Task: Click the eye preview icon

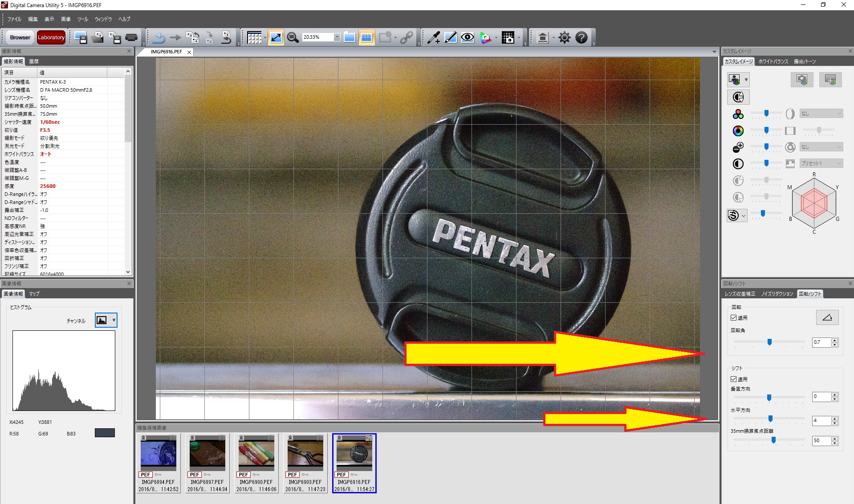Action: 467,37
